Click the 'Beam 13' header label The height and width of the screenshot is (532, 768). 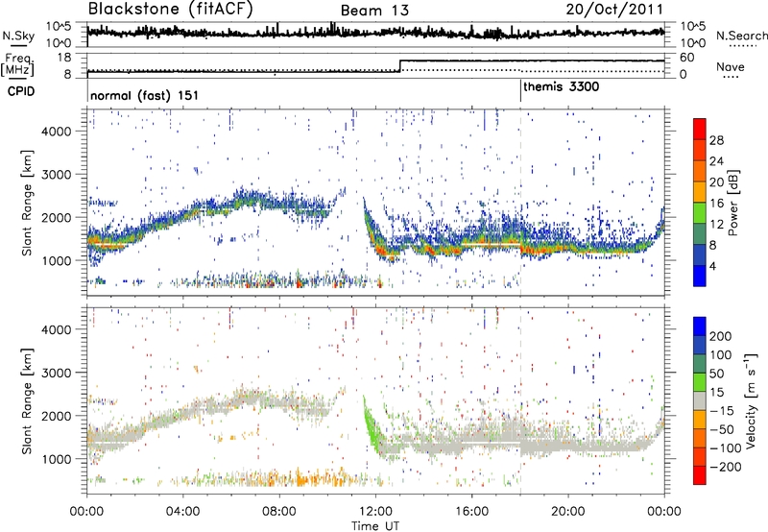point(374,11)
